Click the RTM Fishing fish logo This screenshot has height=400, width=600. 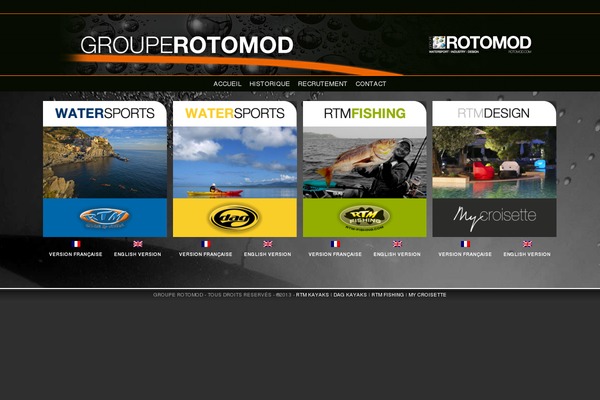[364, 218]
